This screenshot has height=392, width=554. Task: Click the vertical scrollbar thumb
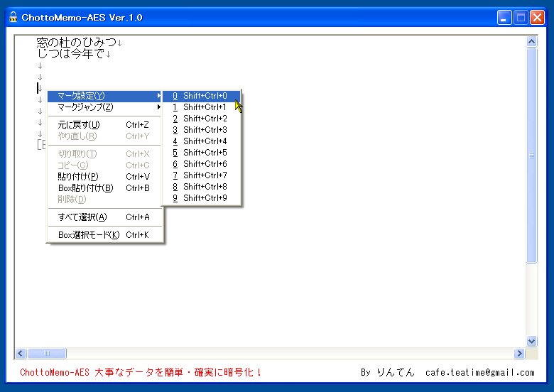tap(531, 156)
